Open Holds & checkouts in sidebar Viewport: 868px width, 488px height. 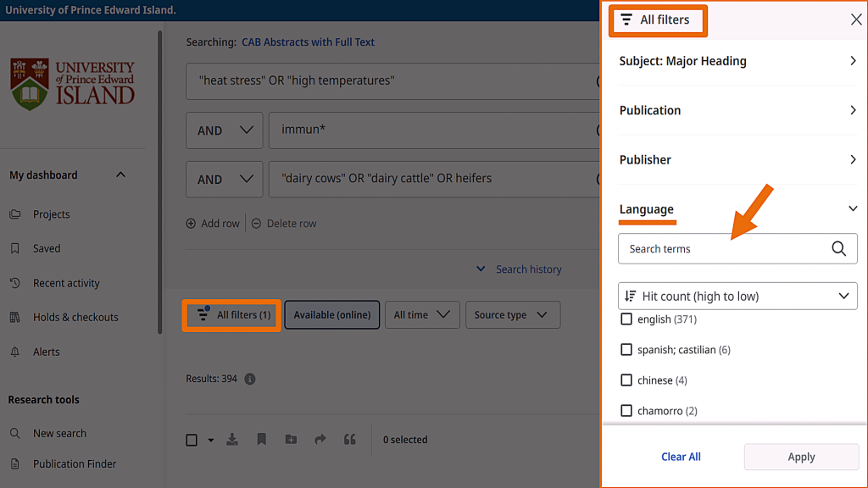click(x=75, y=317)
